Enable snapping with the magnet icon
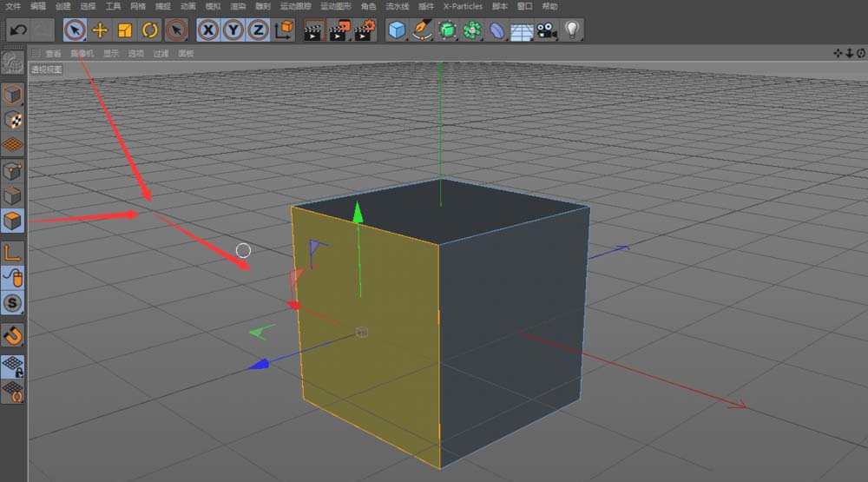This screenshot has height=482, width=868. [13, 334]
